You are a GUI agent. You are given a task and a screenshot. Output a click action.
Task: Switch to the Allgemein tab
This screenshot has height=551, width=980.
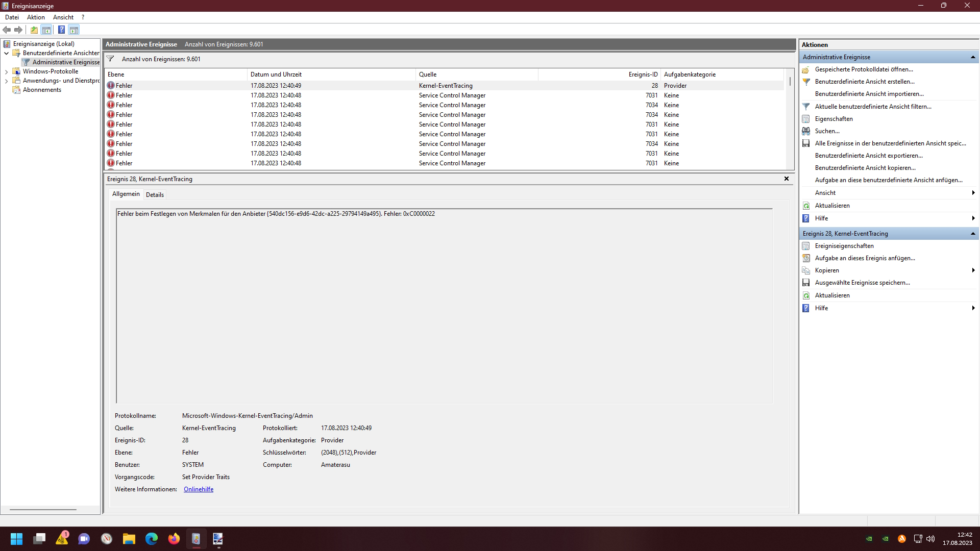click(x=126, y=194)
